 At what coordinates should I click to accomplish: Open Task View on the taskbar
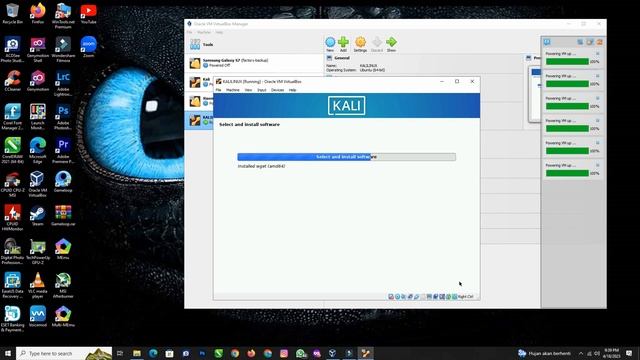(x=120, y=353)
